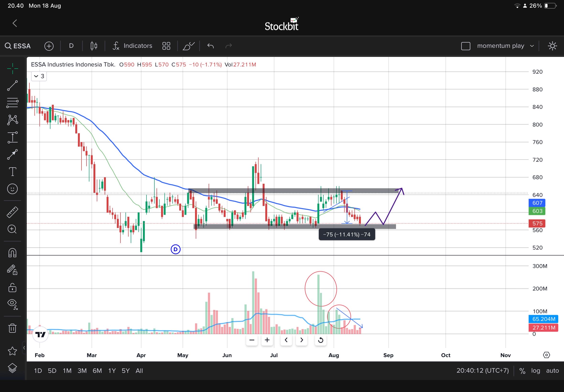Click the 27.211M volume label
This screenshot has height=392, width=564.
click(544, 328)
